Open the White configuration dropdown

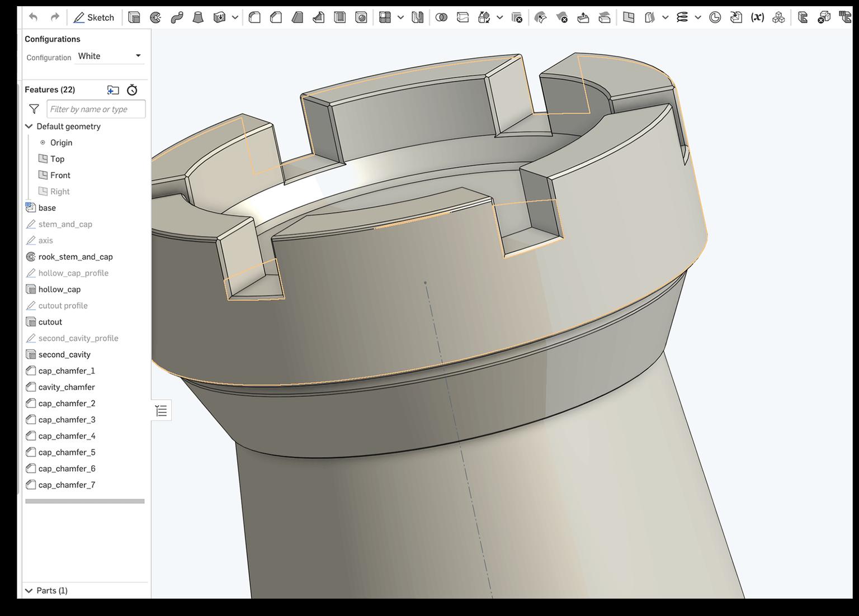pyautogui.click(x=110, y=56)
